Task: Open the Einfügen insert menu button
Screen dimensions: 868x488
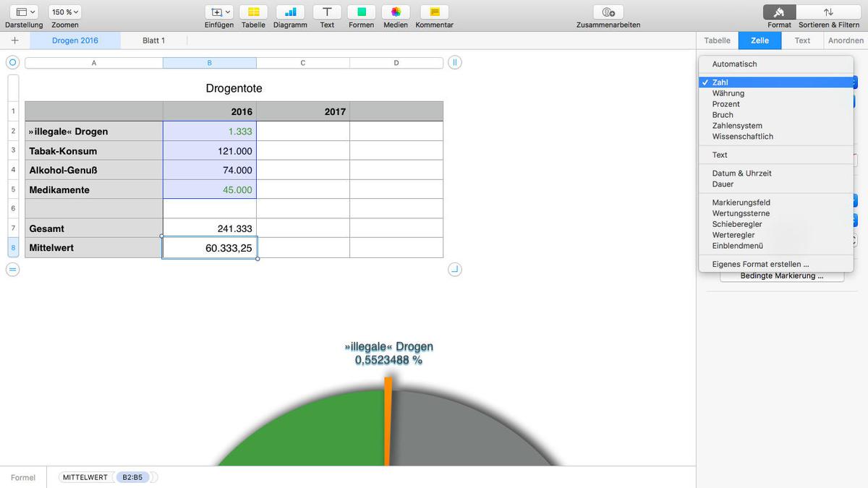Action: [x=219, y=12]
